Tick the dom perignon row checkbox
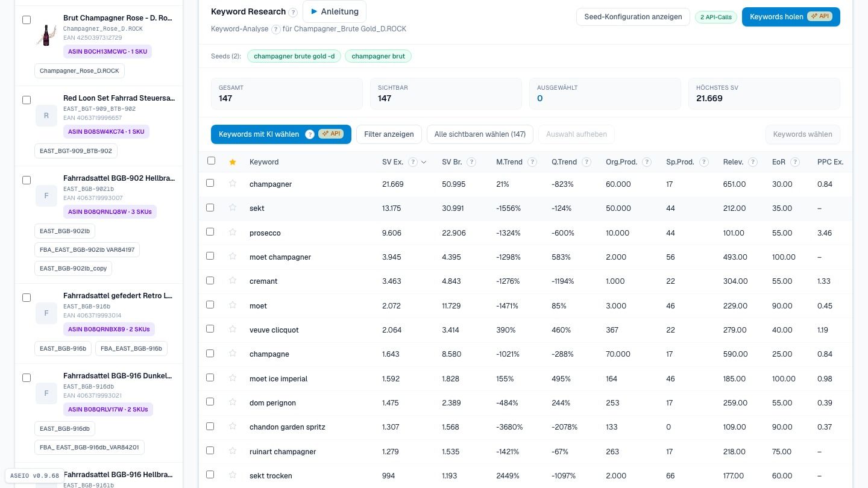Screen dimensions: 868x488 [x=210, y=402]
